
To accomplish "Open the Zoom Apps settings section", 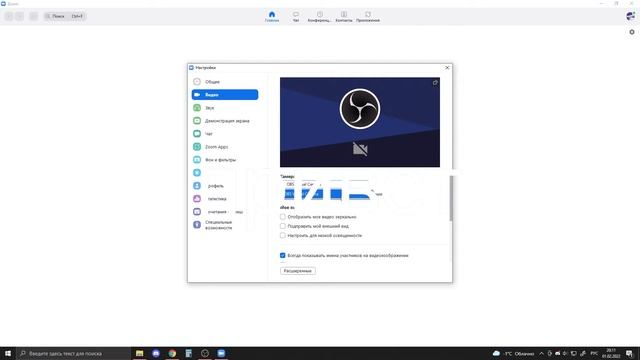I will click(224, 147).
